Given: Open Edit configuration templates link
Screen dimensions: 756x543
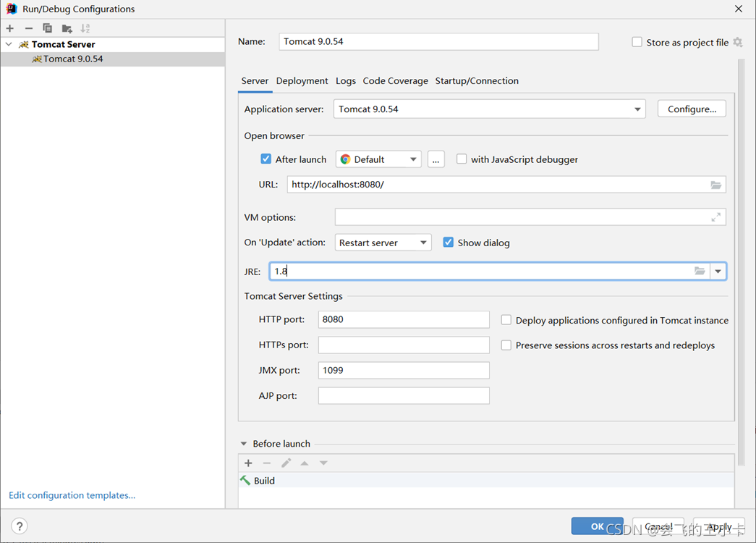Looking at the screenshot, I should coord(72,495).
